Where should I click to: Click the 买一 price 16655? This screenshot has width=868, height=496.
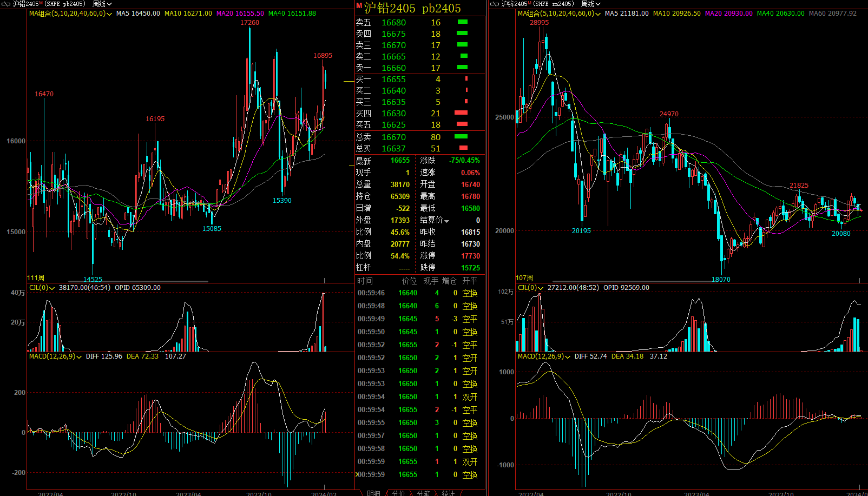coord(393,79)
